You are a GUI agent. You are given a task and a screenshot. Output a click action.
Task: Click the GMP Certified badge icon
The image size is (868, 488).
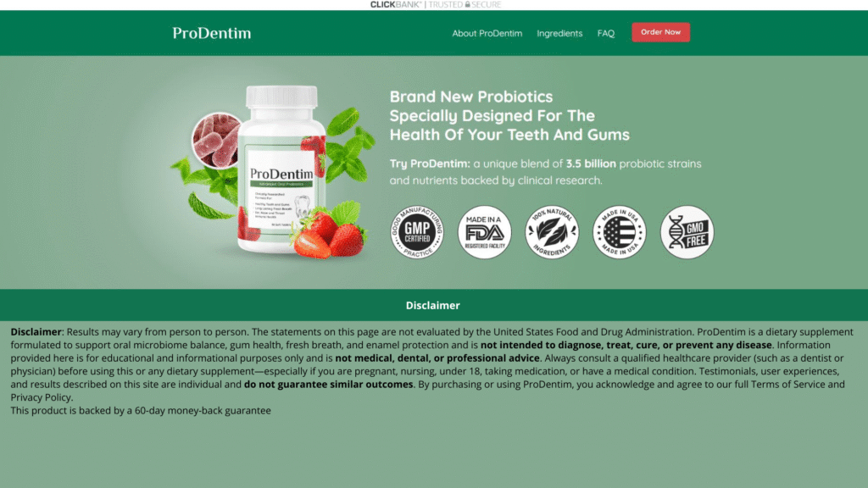point(417,232)
